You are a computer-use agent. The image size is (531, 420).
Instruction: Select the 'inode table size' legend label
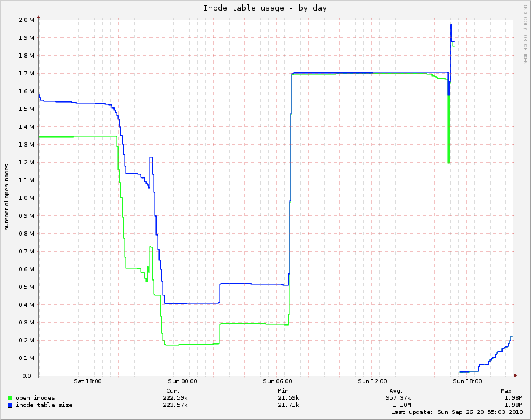tap(44, 405)
